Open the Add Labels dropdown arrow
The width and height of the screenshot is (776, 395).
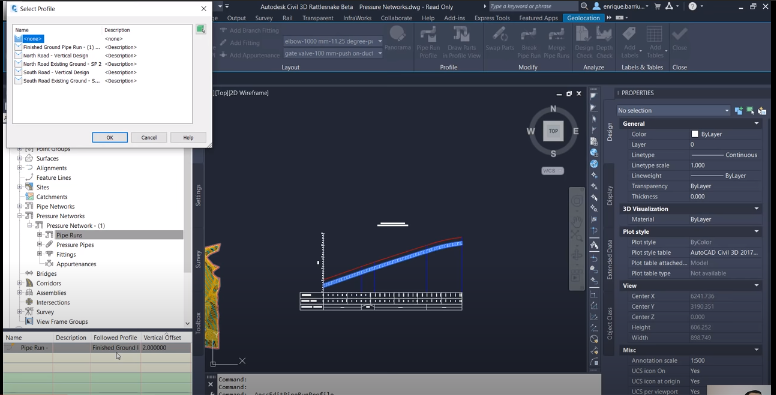640,51
